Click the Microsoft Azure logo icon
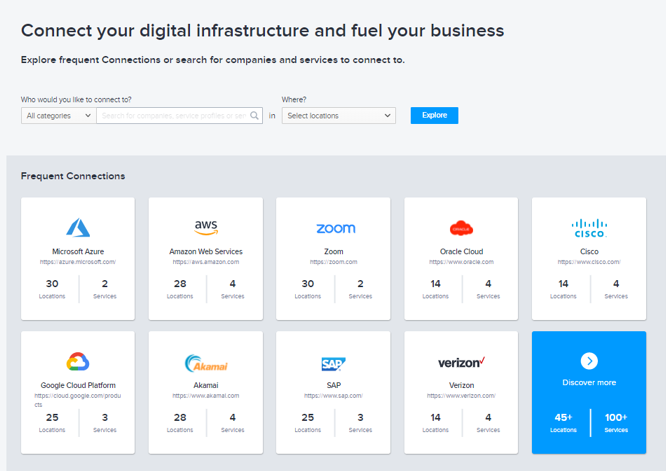The width and height of the screenshot is (666, 471). [x=78, y=228]
